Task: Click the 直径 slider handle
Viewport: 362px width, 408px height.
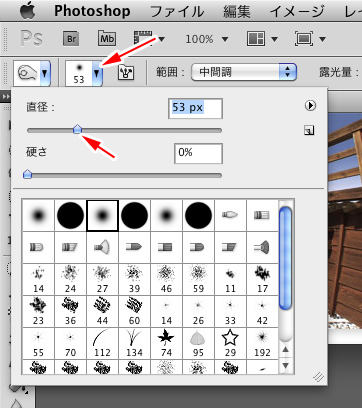Action: click(x=77, y=129)
